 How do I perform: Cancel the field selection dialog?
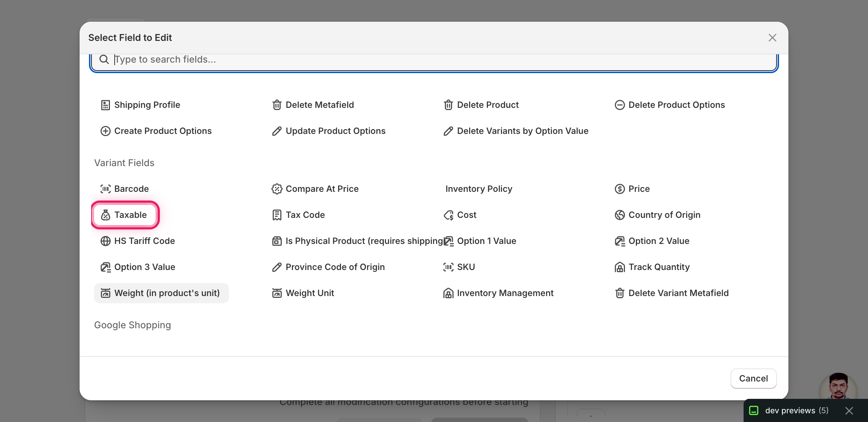753,379
